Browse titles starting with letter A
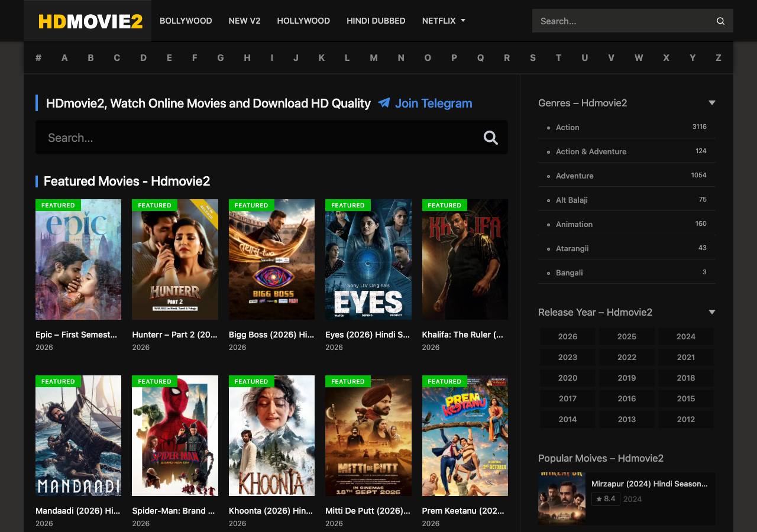This screenshot has height=532, width=757. pos(64,57)
